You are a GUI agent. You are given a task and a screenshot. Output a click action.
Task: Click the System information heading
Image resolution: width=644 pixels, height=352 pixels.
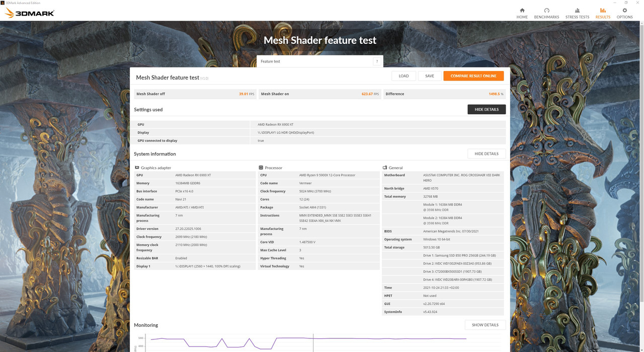coord(155,154)
